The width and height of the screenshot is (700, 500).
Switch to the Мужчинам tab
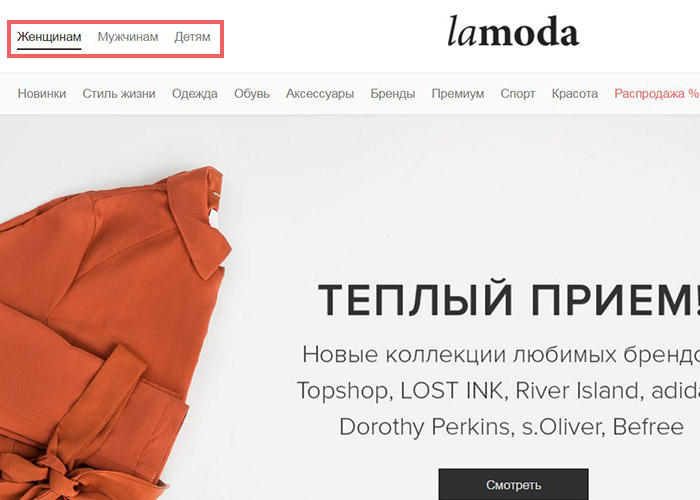[x=128, y=37]
